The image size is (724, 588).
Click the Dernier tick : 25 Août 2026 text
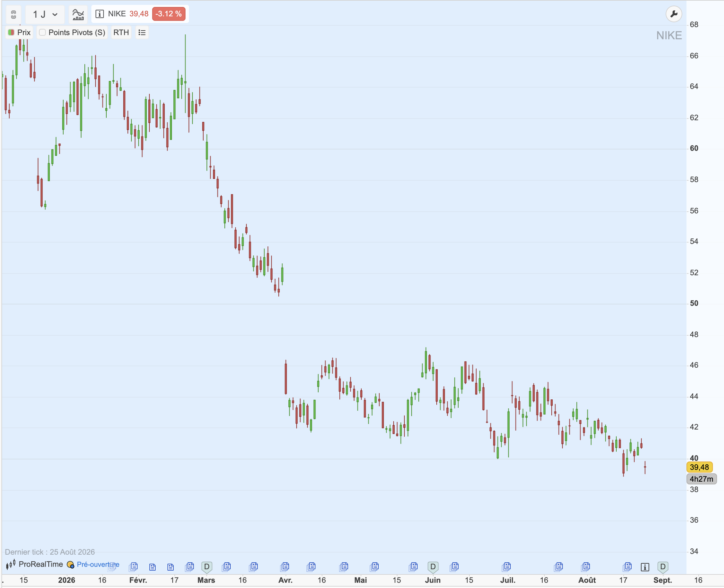tap(50, 552)
